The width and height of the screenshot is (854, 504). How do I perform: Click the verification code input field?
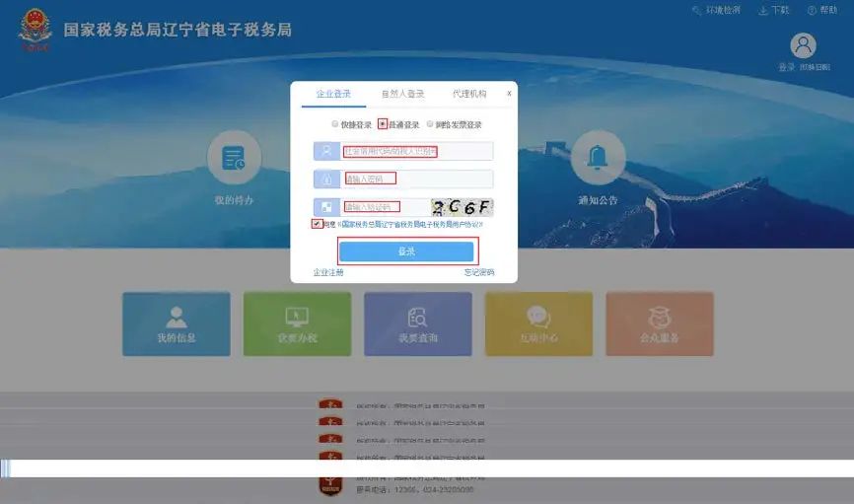[x=385, y=207]
